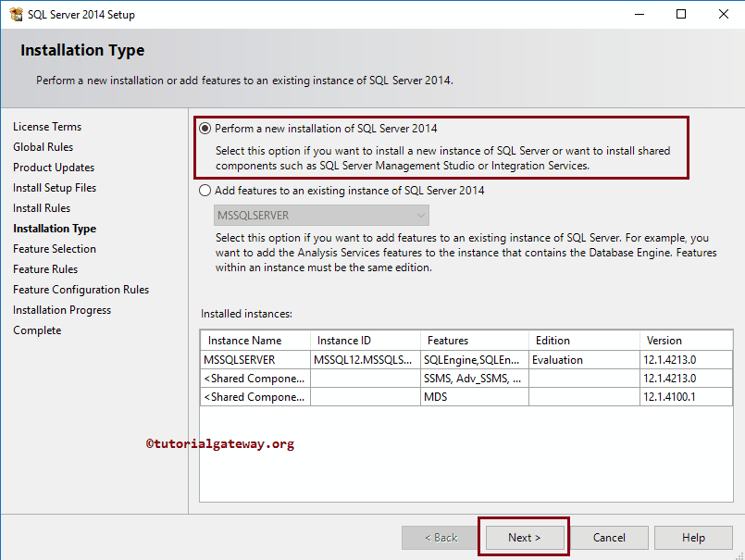Image resolution: width=745 pixels, height=560 pixels.
Task: Click the Next button
Action: click(x=524, y=537)
